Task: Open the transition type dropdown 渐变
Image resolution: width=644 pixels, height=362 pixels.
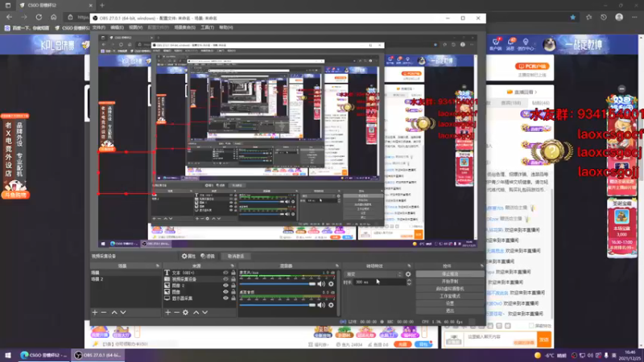Action: (374, 274)
